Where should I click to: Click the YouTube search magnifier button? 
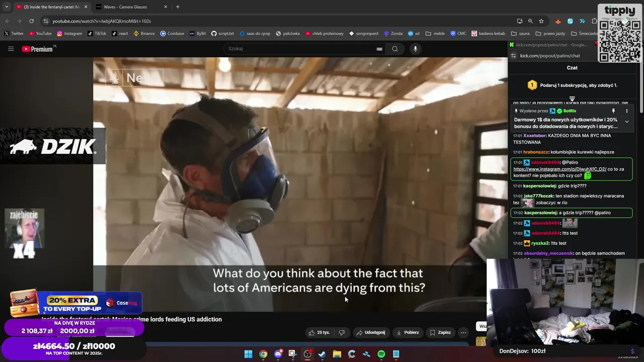click(x=395, y=49)
